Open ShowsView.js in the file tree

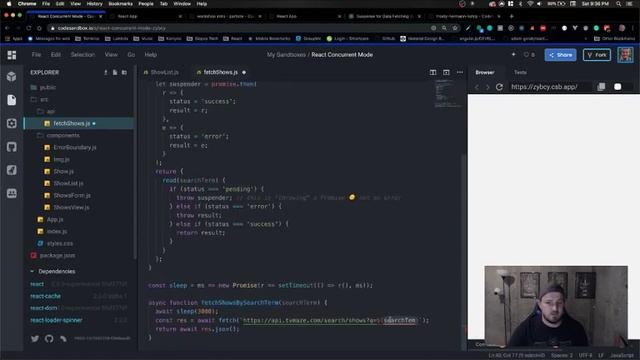(x=71, y=207)
